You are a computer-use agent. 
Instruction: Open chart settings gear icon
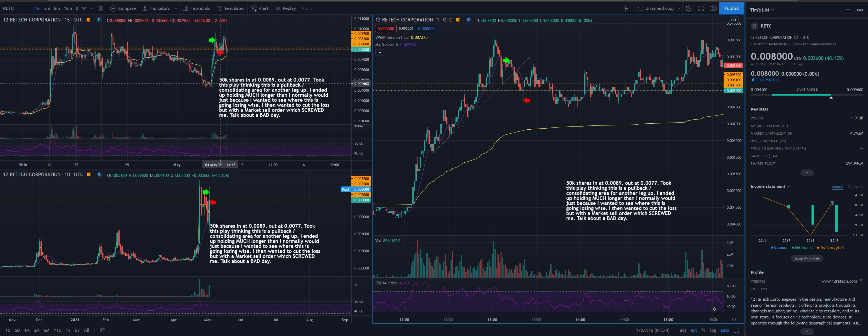[x=689, y=8]
